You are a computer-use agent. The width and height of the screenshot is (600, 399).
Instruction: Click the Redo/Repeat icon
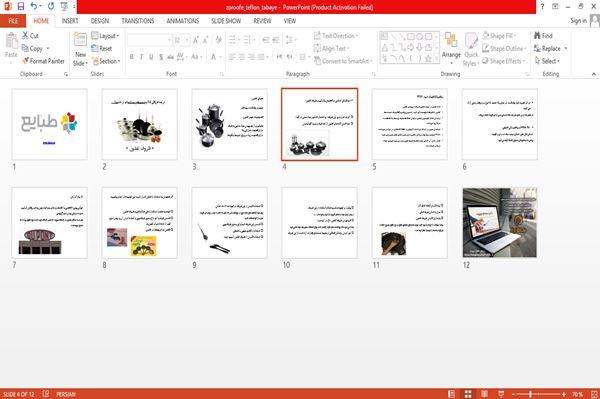pyautogui.click(x=51, y=6)
